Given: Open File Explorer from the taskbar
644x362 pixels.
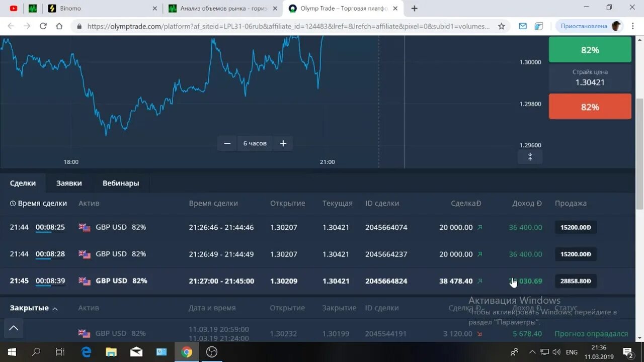Looking at the screenshot, I should pos(111,352).
